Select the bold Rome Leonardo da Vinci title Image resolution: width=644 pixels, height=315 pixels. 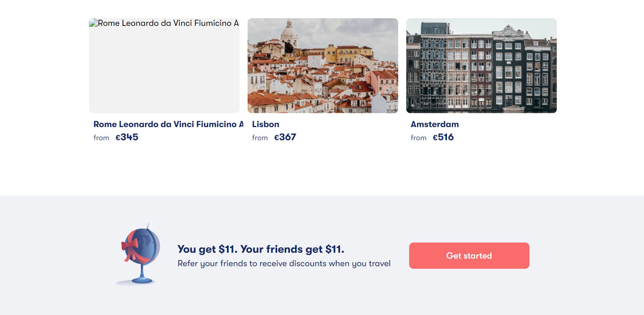click(168, 124)
